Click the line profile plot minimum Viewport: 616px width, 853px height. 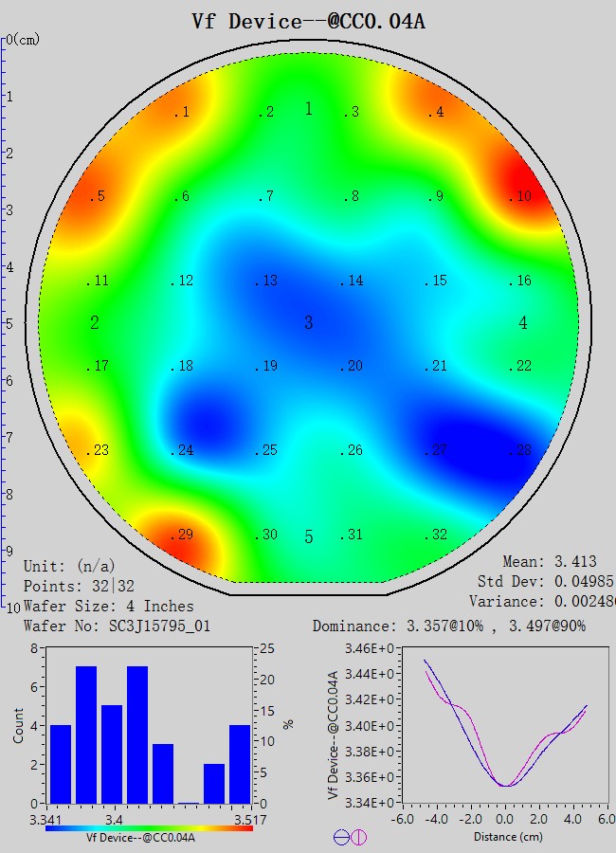(506, 784)
